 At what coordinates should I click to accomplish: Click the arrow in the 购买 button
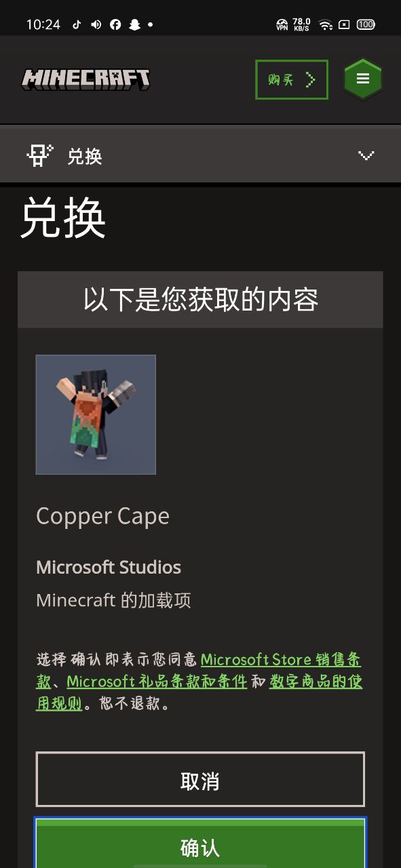[311, 80]
